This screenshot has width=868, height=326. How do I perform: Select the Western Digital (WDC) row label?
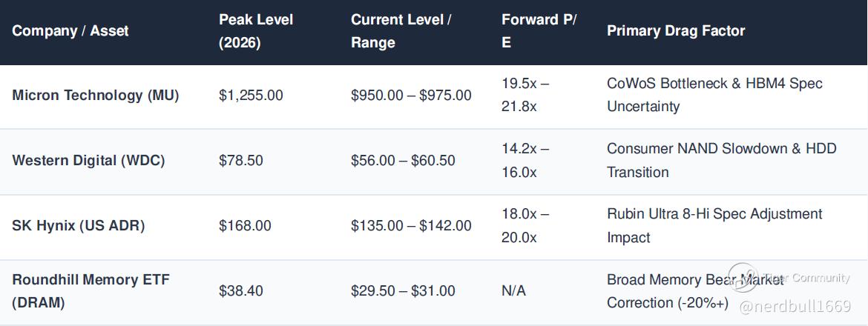(x=88, y=161)
